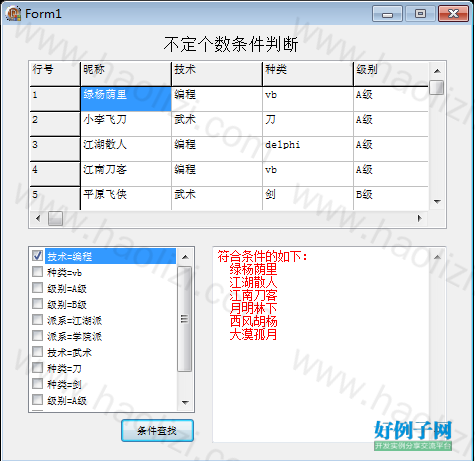Check the 种类=vb checkbox

click(37, 272)
